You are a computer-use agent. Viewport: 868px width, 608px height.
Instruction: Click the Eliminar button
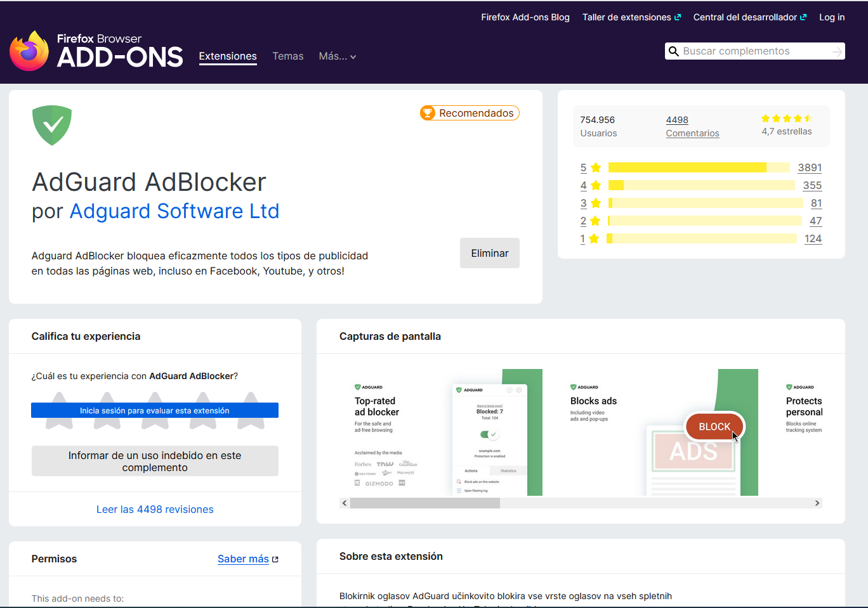coord(490,253)
